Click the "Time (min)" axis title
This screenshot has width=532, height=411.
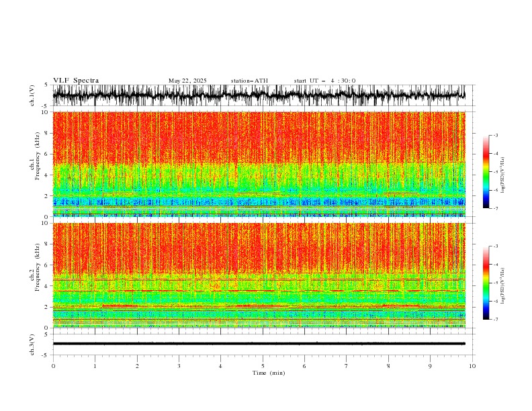[x=269, y=373]
